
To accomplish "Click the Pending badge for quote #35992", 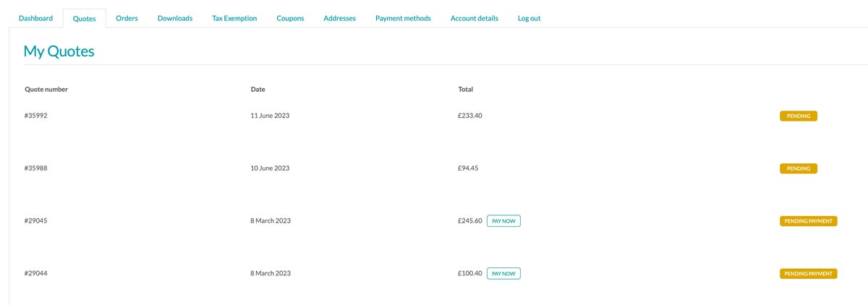I will pos(798,116).
